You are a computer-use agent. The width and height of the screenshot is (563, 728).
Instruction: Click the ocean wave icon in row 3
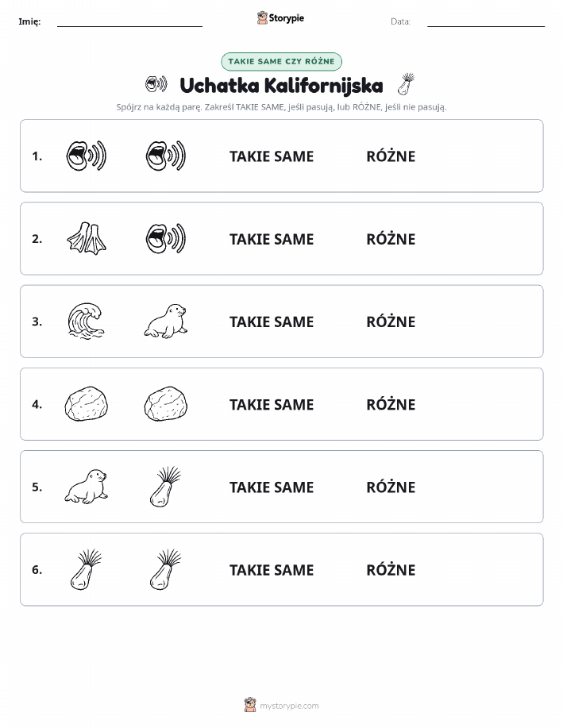coord(86,322)
